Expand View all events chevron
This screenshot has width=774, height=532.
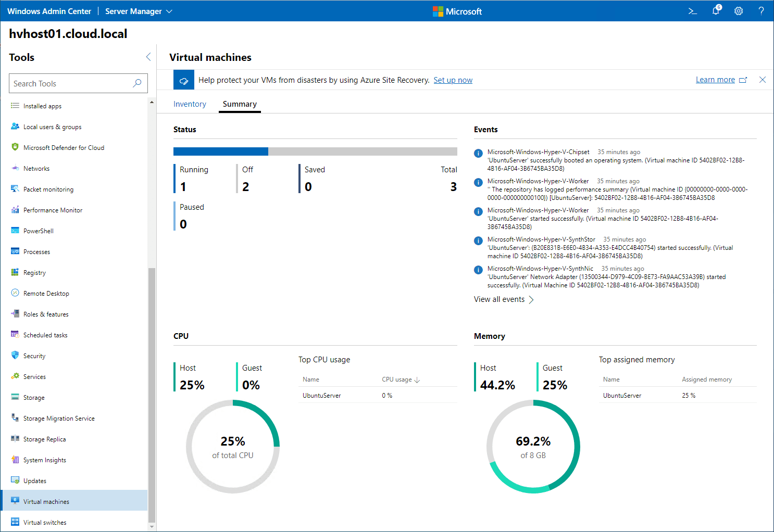[531, 300]
